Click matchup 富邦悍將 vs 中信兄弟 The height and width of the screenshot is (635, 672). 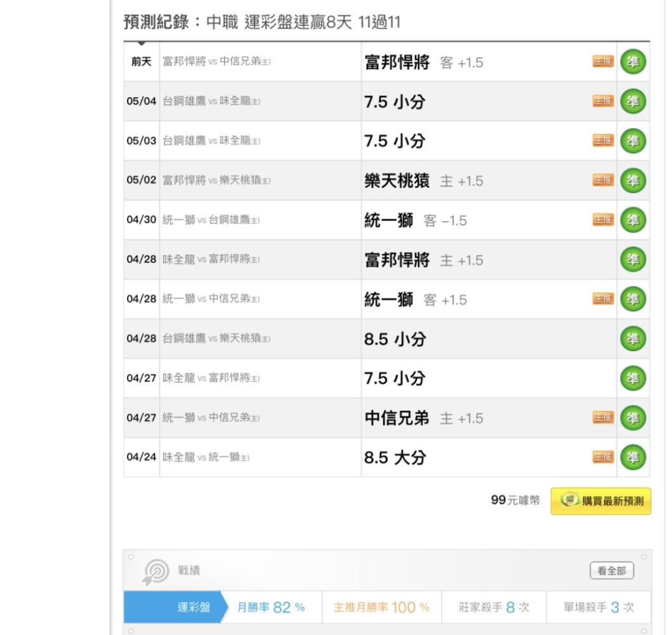(x=216, y=62)
